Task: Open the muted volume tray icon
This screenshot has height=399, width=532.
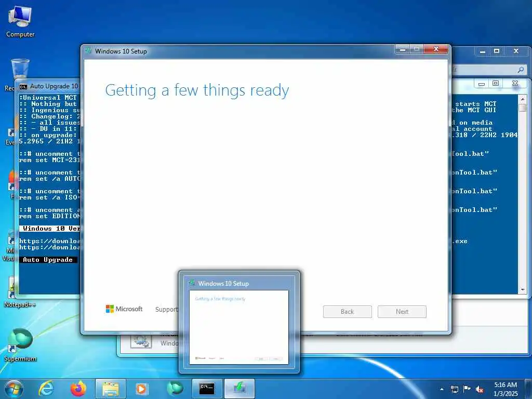Action: pos(480,389)
